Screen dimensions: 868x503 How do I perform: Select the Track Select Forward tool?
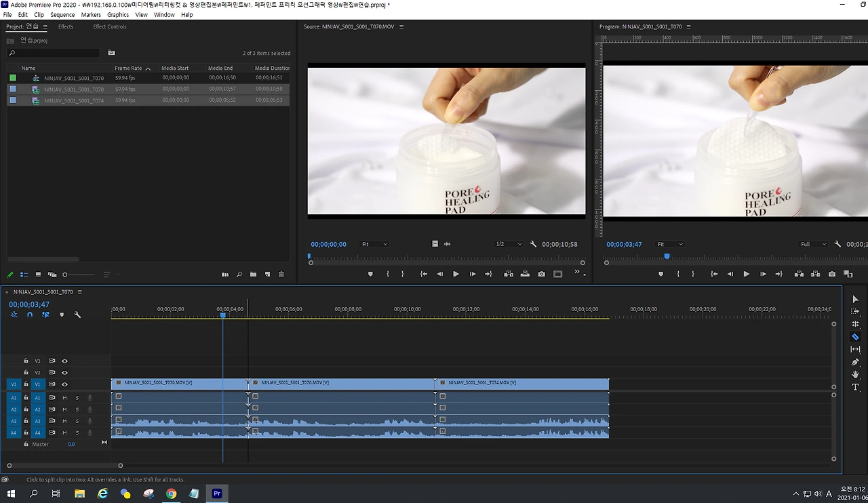tap(855, 312)
